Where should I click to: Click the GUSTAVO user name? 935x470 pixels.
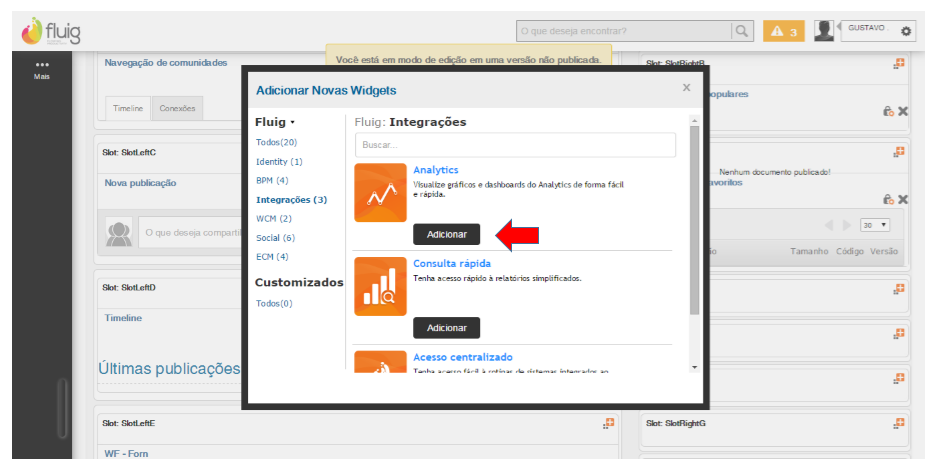[x=868, y=28]
